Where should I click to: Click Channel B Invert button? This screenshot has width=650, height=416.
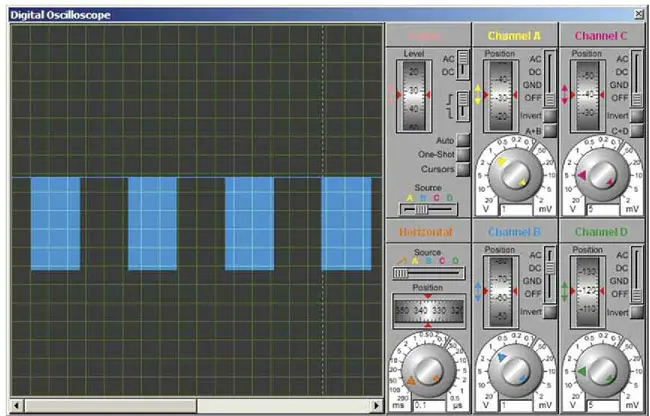(x=550, y=312)
